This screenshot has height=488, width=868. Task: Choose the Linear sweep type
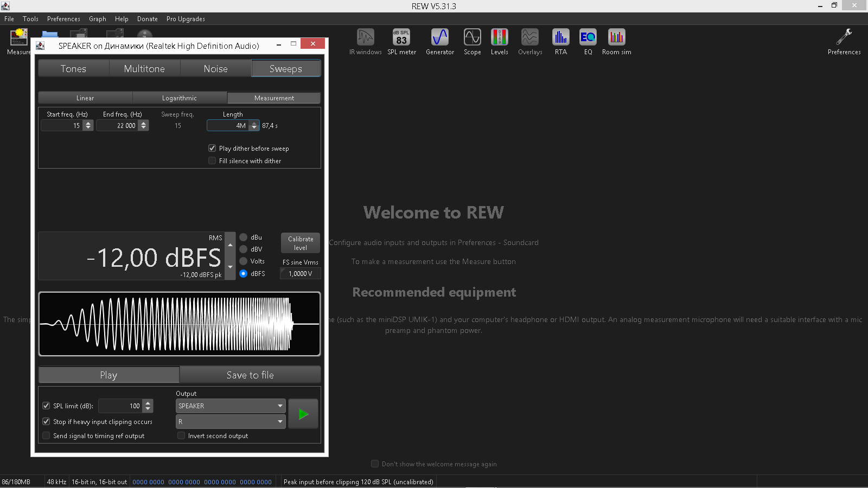[85, 98]
